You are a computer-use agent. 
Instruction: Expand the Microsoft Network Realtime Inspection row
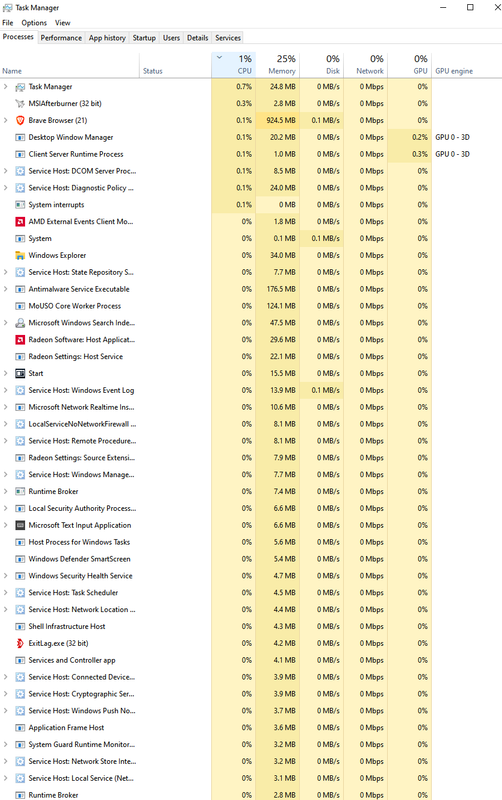6,407
